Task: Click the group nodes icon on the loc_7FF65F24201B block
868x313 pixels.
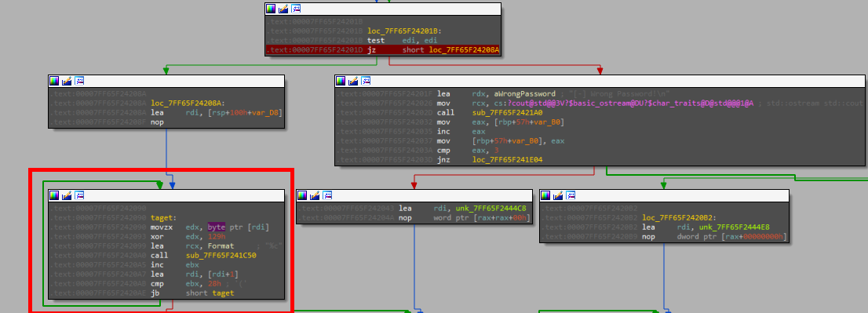Action: 296,9
